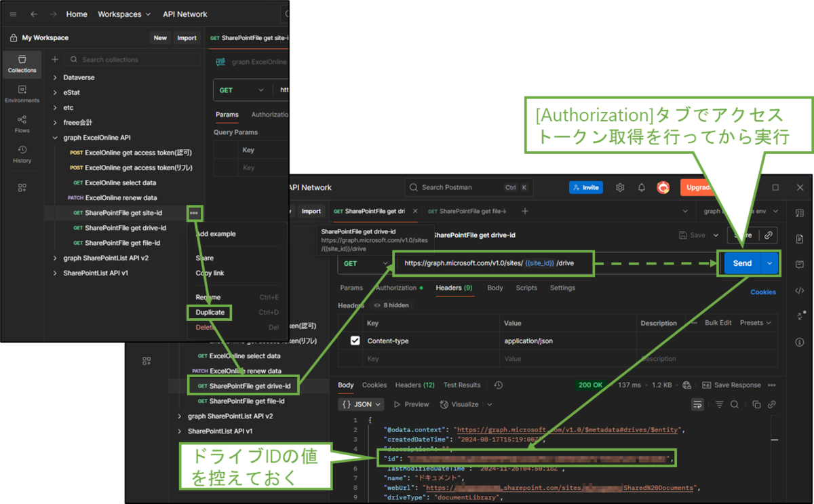This screenshot has height=504, width=814.
Task: Open Flows in the back window sidebar
Action: point(22,123)
